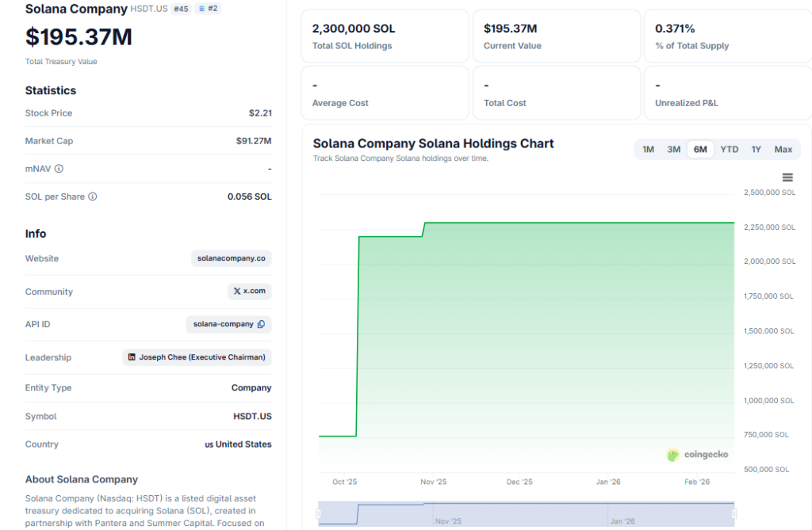Click the mNAV info tooltip icon
The image size is (812, 530).
(59, 169)
